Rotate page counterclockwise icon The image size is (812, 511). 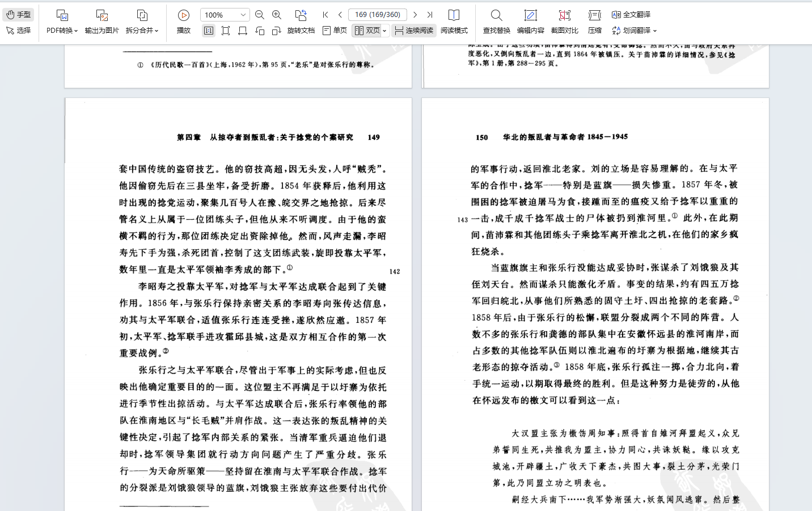[260, 31]
